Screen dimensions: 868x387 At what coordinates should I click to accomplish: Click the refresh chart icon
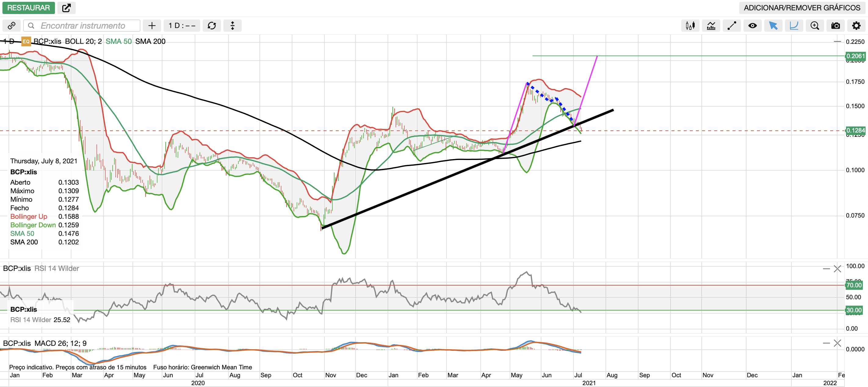212,26
